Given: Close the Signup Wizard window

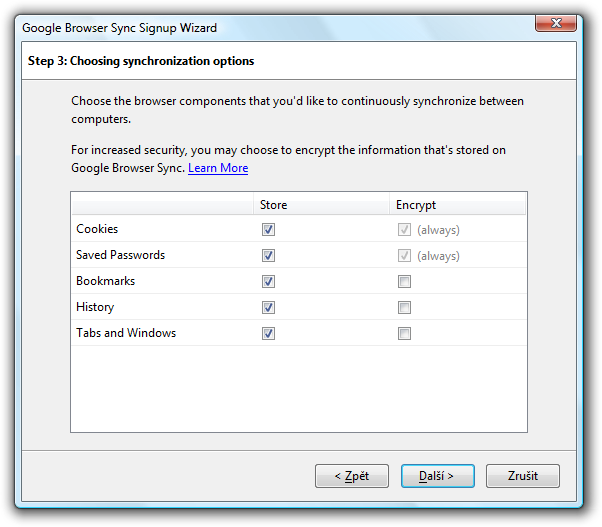Looking at the screenshot, I should click(556, 23).
